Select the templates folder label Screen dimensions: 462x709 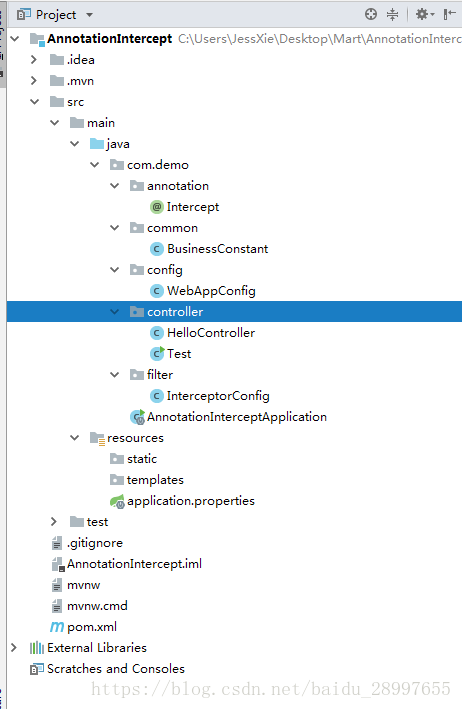coord(155,480)
